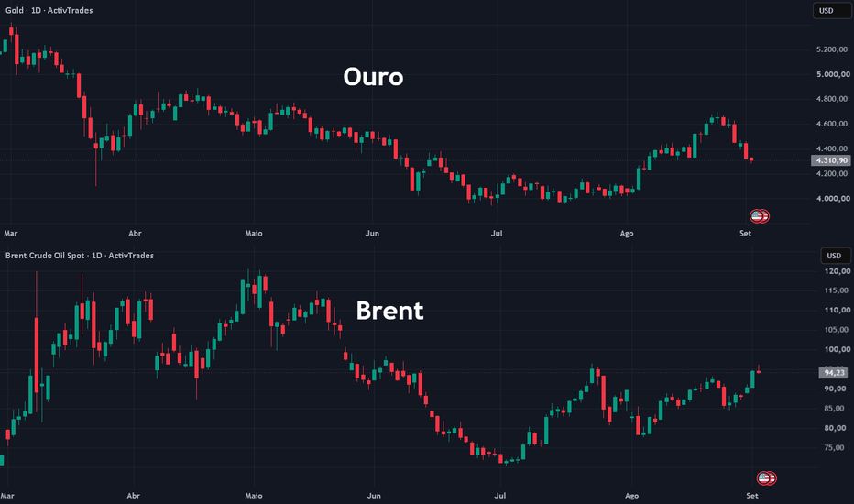Viewport: 854px width, 504px height.
Task: Click the Brent Crude Oil Spot chart title
Action: coord(80,256)
